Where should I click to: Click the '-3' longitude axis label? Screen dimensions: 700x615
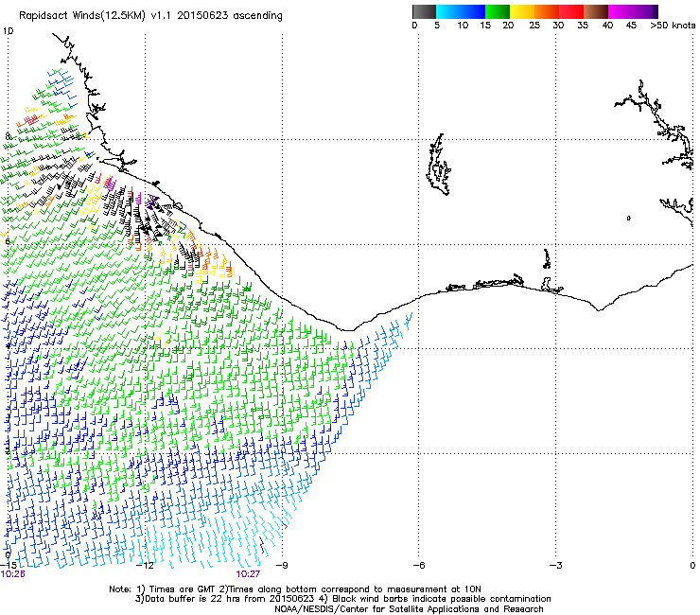556,566
